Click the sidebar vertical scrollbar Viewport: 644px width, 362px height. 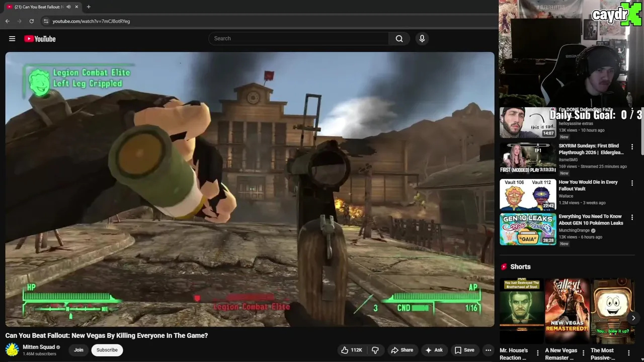click(642, 131)
